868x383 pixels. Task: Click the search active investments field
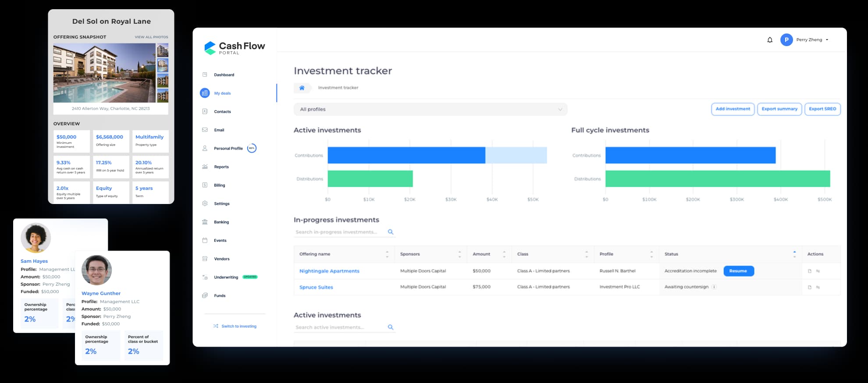pos(340,327)
